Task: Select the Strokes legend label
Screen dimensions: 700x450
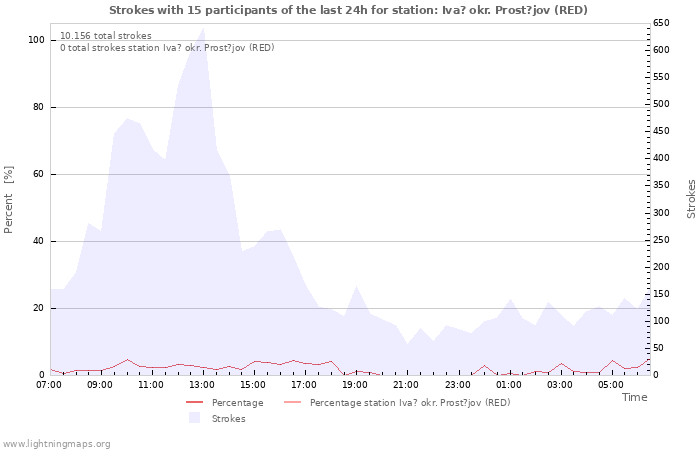Action: (x=228, y=419)
